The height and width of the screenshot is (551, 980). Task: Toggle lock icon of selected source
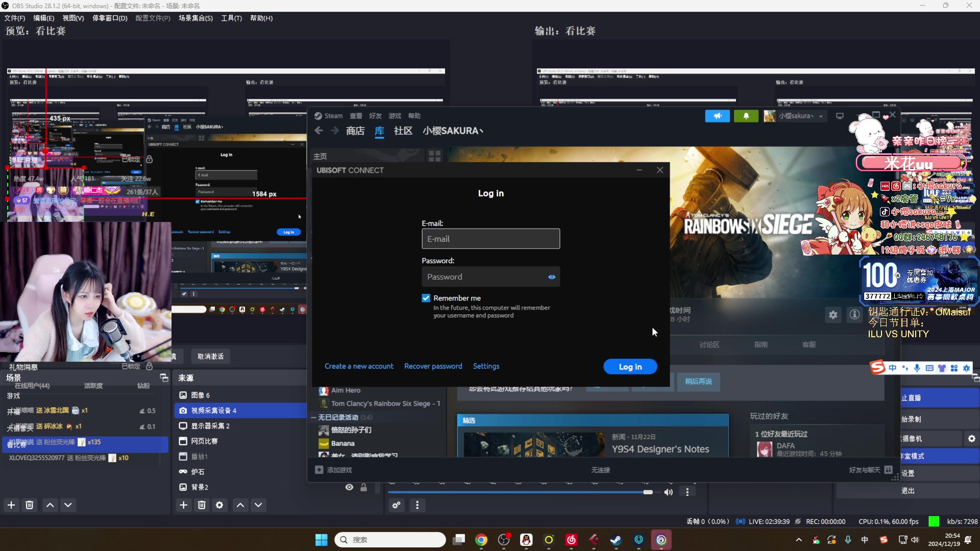click(363, 488)
